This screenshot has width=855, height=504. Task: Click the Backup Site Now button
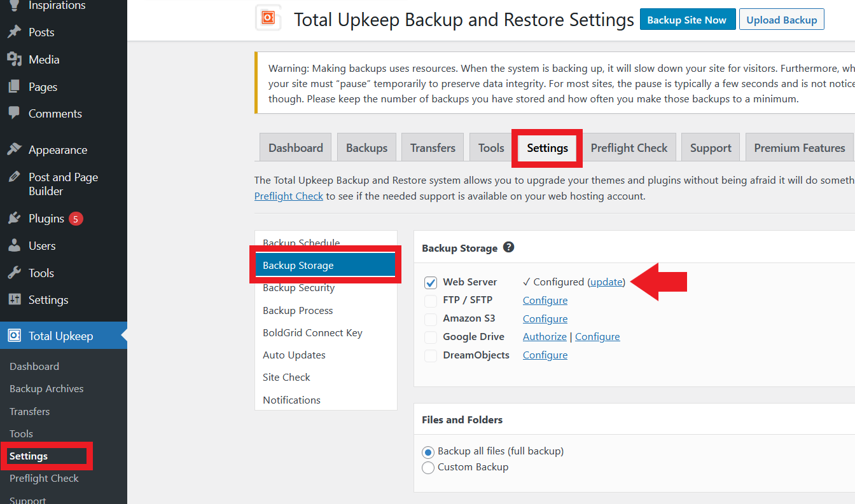click(688, 19)
